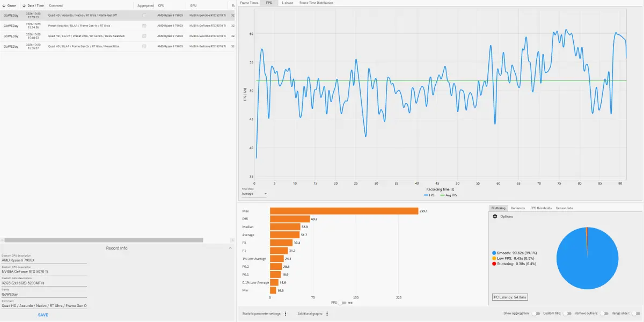Turn on the Custom title switch
Viewport: 644px width, 322px height.
(x=567, y=313)
